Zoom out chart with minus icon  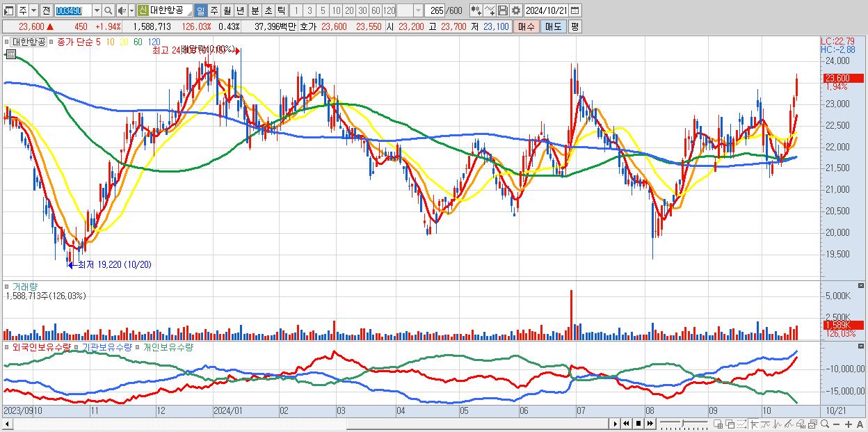836,424
